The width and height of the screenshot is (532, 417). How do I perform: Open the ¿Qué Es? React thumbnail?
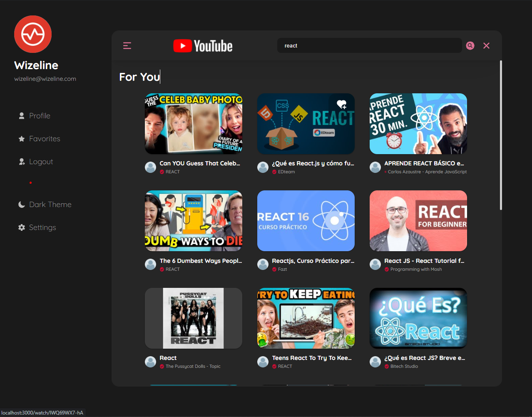coord(418,318)
